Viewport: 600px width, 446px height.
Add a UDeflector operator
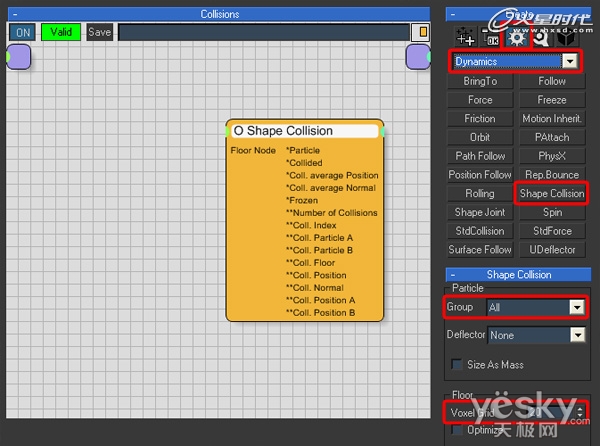pos(552,250)
